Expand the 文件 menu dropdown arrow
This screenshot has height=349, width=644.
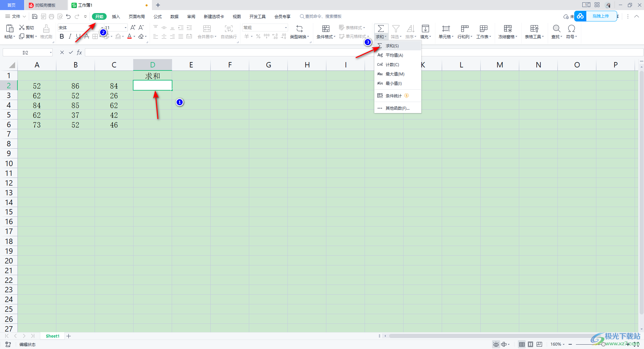tap(24, 16)
